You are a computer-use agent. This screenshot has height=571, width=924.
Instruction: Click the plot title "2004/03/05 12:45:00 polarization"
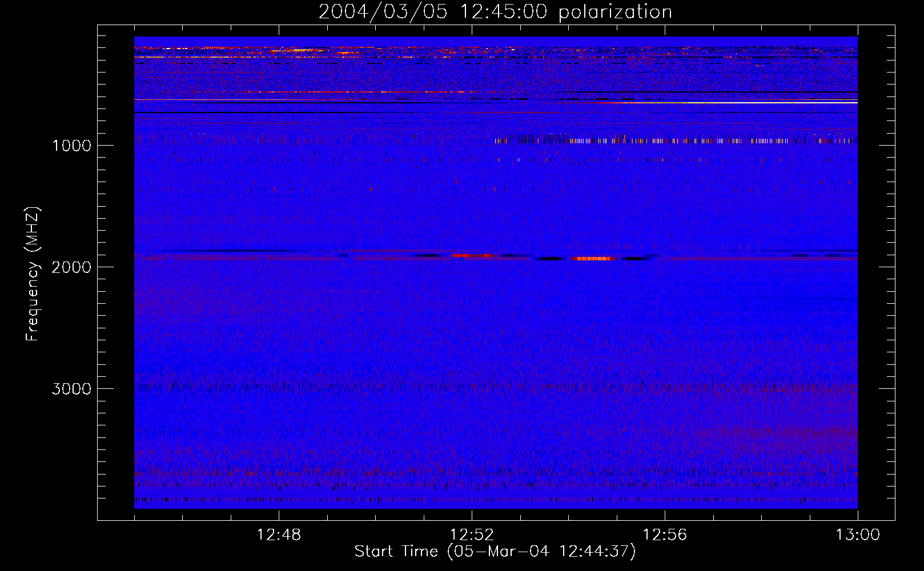pyautogui.click(x=495, y=11)
